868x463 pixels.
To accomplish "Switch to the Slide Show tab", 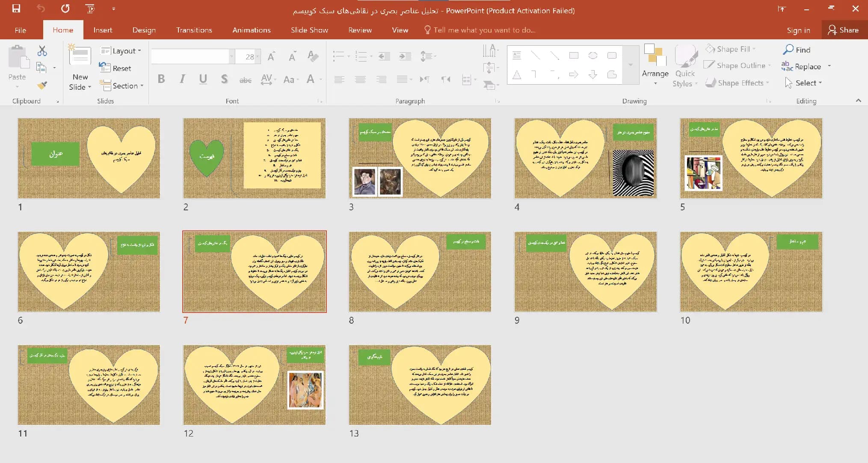I will [x=309, y=30].
